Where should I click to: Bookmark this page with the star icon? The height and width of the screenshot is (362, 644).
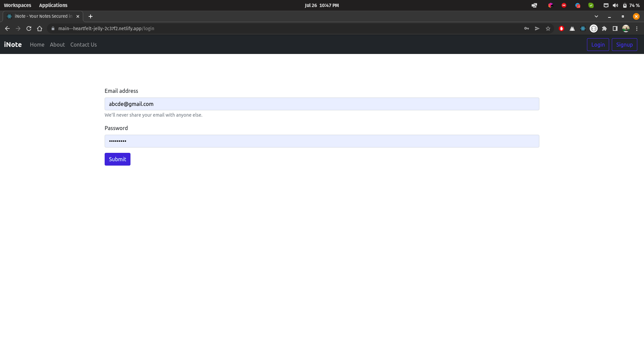[x=548, y=28]
